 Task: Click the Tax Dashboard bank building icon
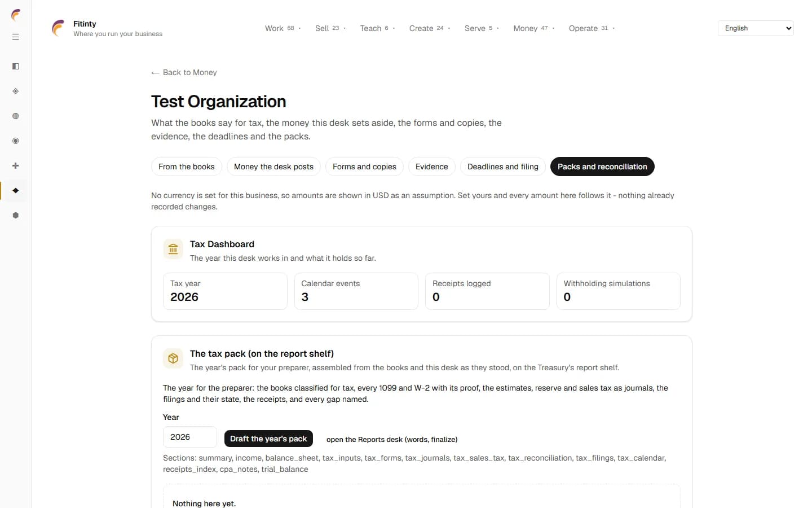(x=173, y=249)
